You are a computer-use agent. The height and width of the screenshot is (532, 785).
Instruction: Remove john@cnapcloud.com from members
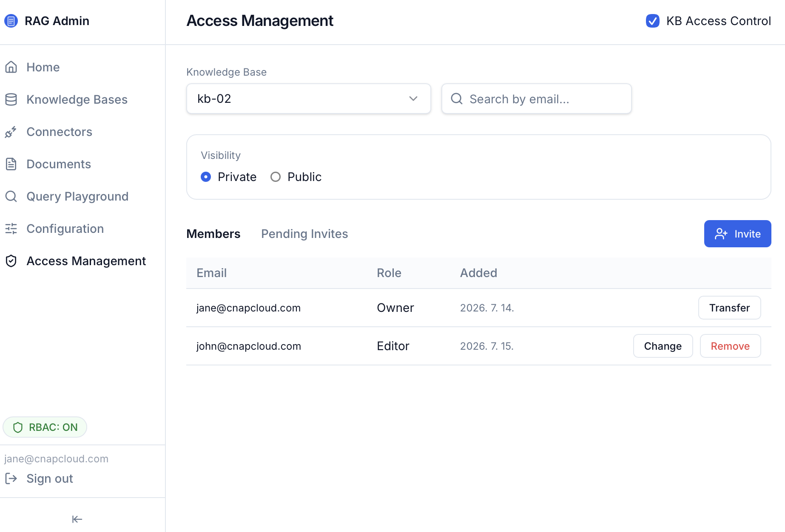(x=730, y=346)
